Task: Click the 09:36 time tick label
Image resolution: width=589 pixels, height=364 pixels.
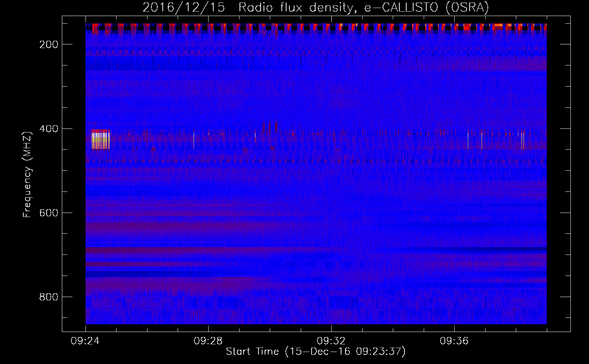Action: [454, 341]
